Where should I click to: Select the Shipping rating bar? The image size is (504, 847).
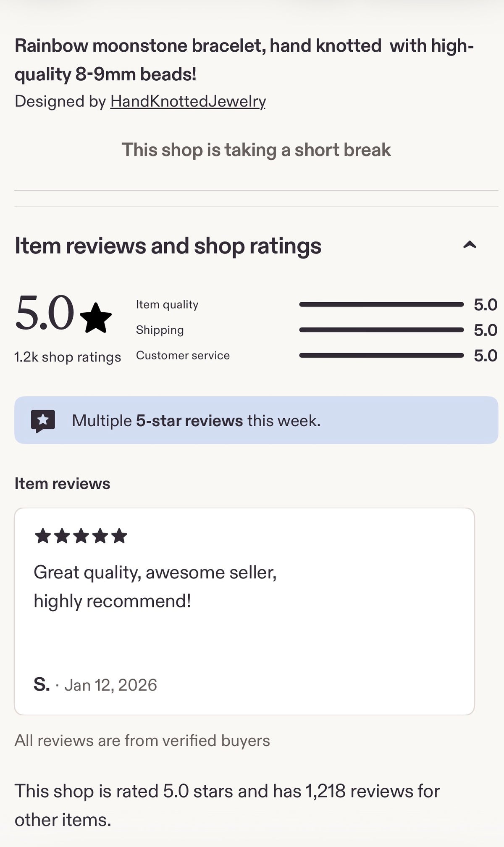[381, 330]
